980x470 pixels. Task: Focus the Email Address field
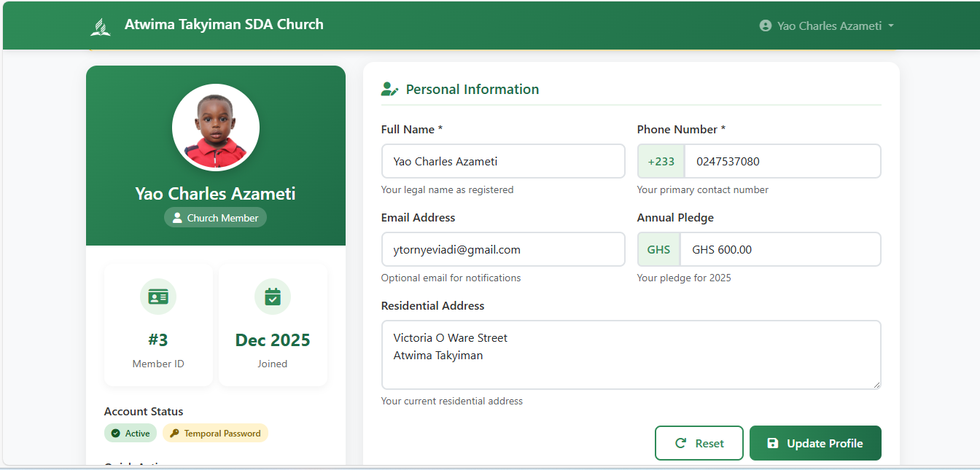(503, 249)
